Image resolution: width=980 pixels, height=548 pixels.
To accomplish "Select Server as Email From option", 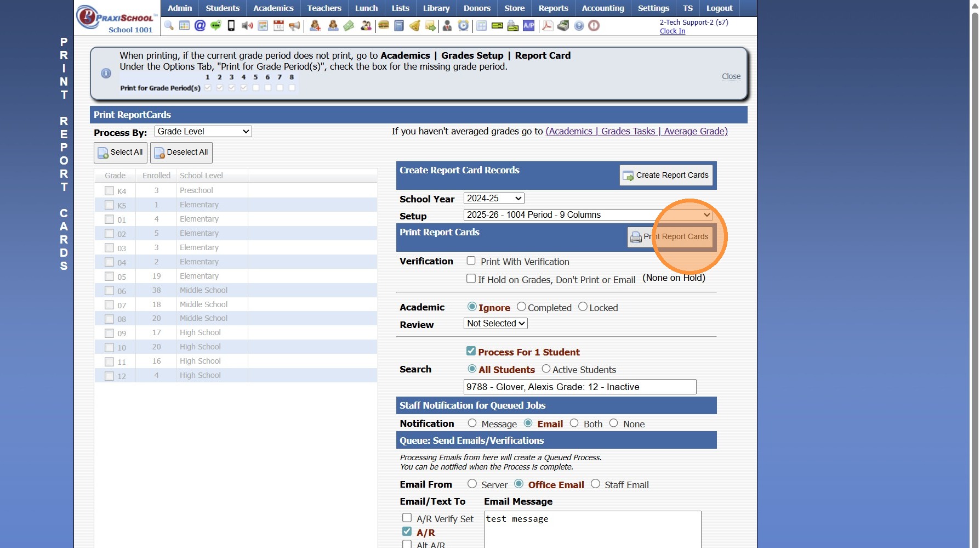I will [x=472, y=484].
